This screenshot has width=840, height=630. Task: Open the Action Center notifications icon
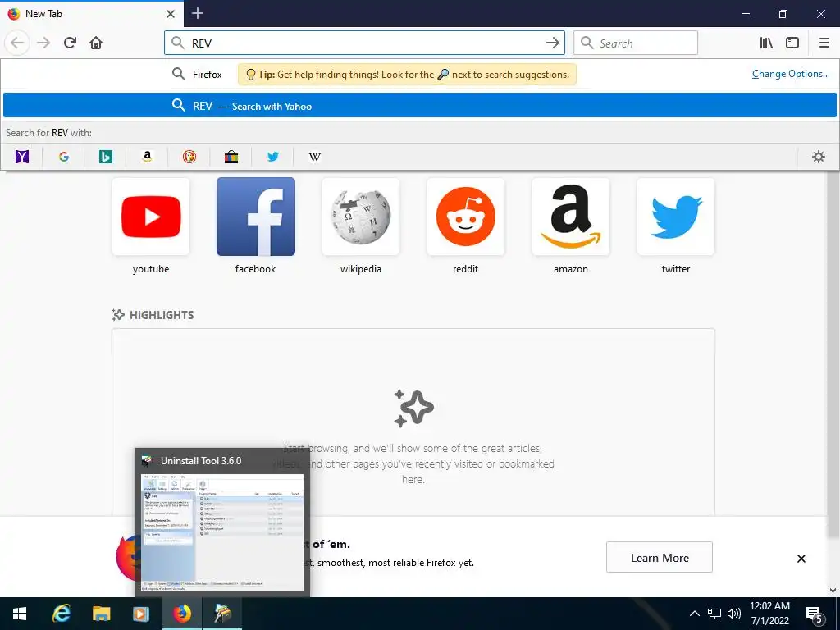815,614
